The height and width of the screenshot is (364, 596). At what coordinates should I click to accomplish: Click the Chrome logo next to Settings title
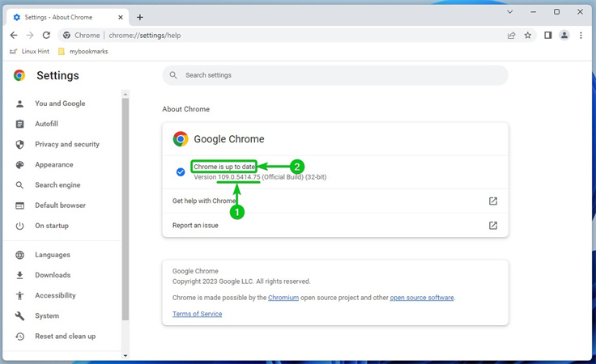point(19,75)
